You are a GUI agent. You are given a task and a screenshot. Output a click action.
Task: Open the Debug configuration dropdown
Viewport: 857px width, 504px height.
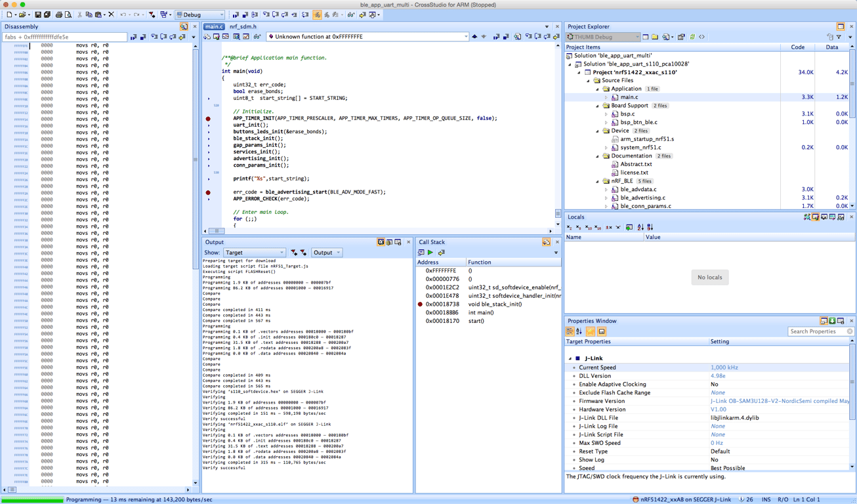[x=200, y=14]
